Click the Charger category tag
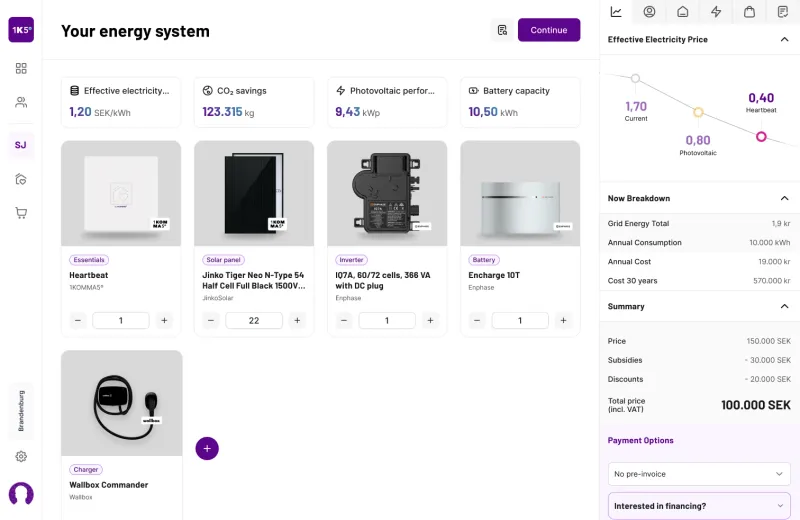Image resolution: width=800 pixels, height=520 pixels. (86, 469)
